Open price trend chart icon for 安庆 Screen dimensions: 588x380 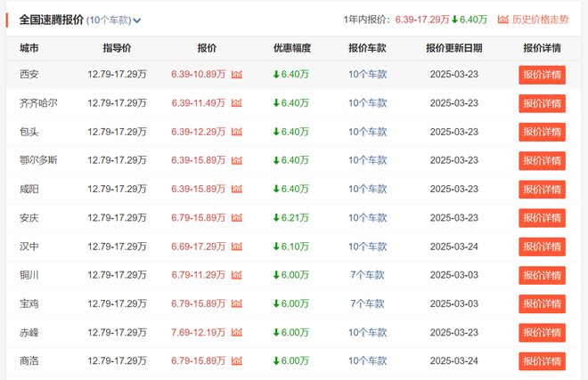(x=237, y=218)
